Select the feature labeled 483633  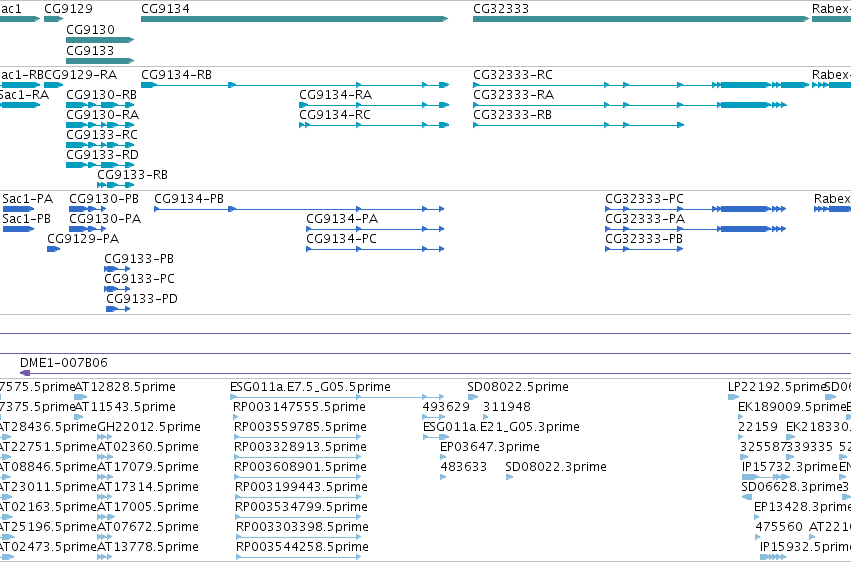(463, 468)
